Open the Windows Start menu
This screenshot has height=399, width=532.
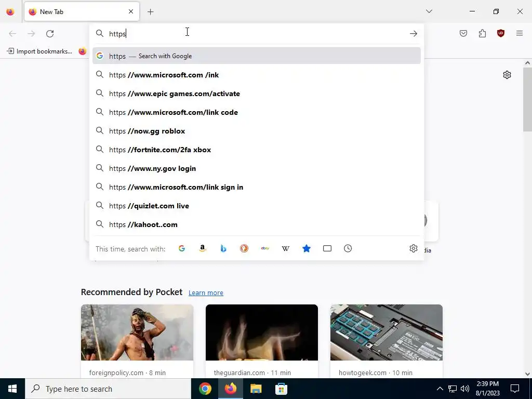point(12,389)
